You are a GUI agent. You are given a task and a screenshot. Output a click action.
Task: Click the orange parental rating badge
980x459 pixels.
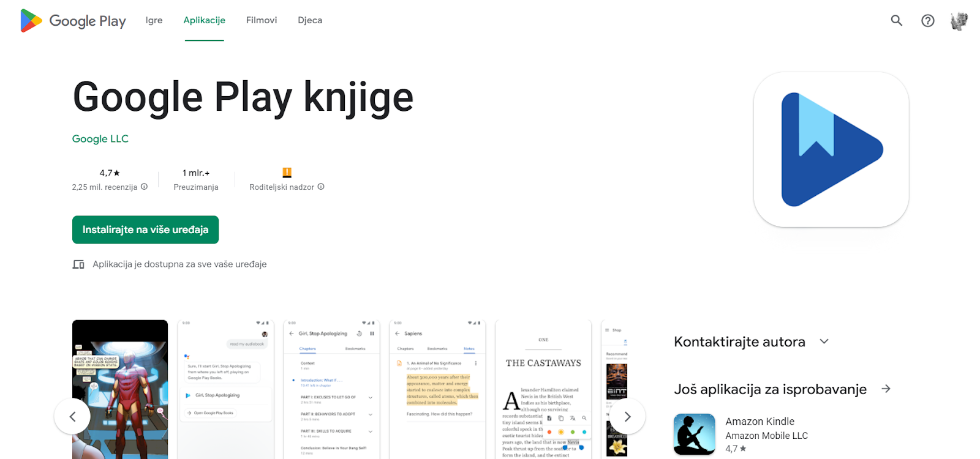287,173
